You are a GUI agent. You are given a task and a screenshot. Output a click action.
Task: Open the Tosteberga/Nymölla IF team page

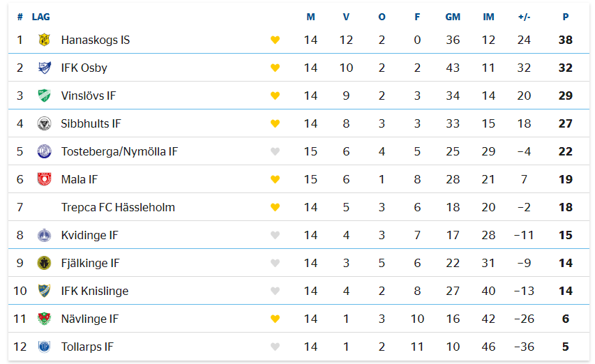119,152
